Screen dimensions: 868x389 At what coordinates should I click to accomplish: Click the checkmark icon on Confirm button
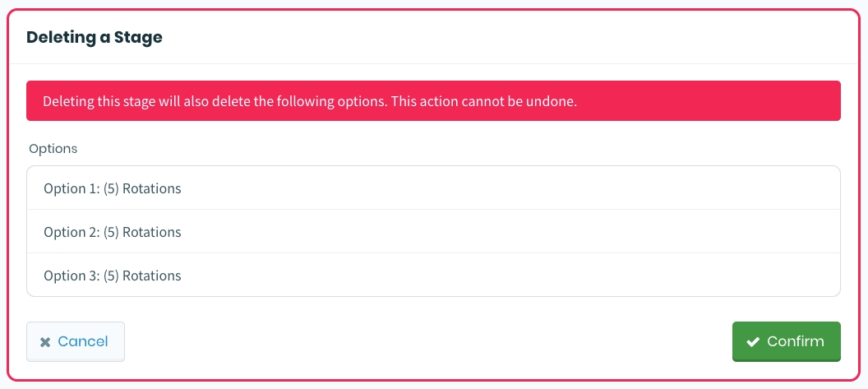(x=752, y=342)
